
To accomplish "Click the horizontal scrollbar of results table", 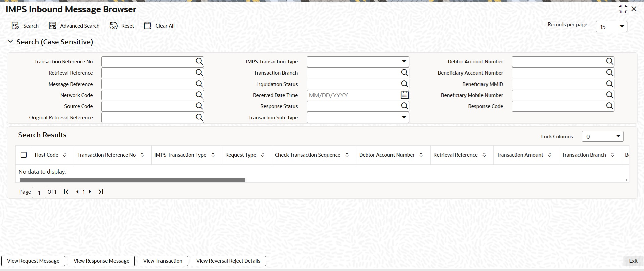I will coord(133,180).
